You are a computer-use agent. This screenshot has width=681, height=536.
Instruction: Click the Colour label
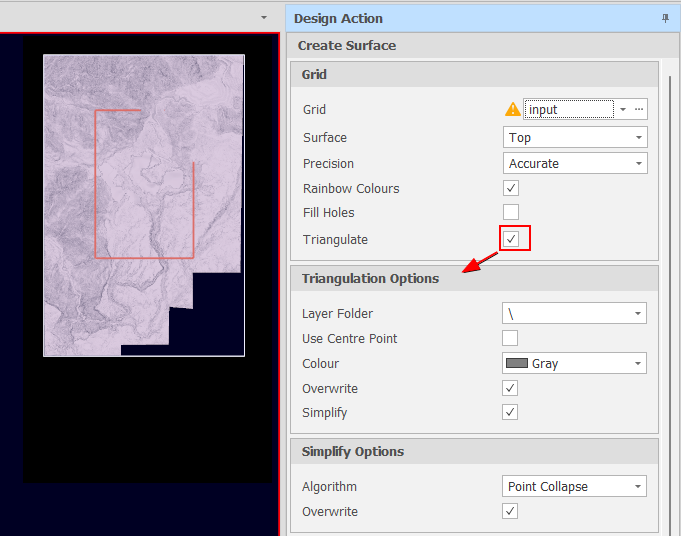pos(320,364)
